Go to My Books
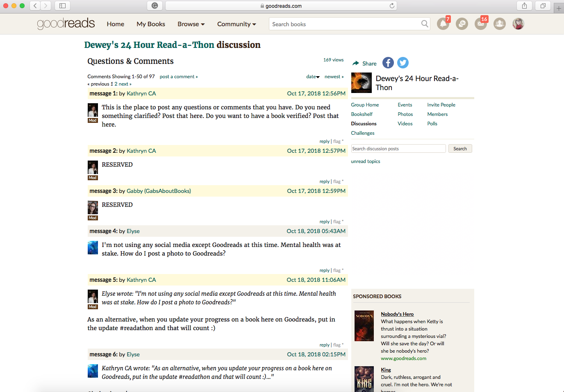The image size is (564, 392). (150, 24)
